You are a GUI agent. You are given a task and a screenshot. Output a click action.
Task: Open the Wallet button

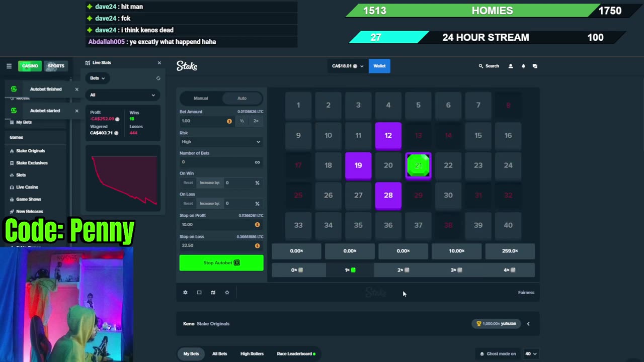click(x=379, y=66)
